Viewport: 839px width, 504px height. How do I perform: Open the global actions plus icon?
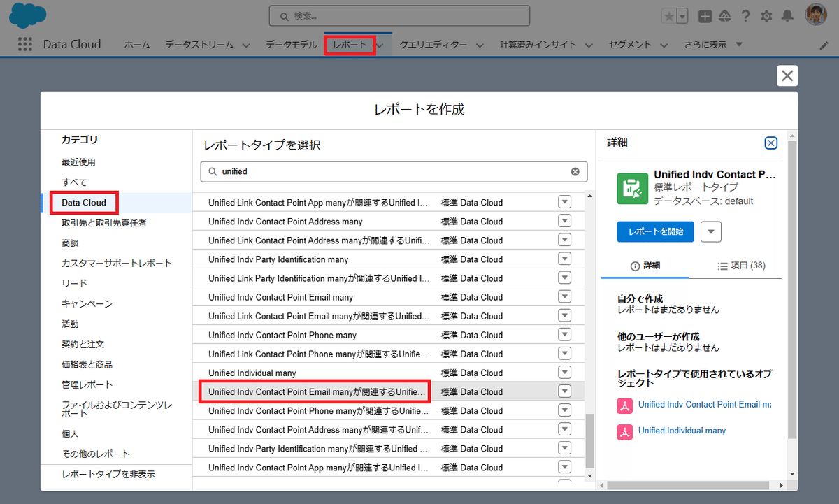[x=705, y=16]
